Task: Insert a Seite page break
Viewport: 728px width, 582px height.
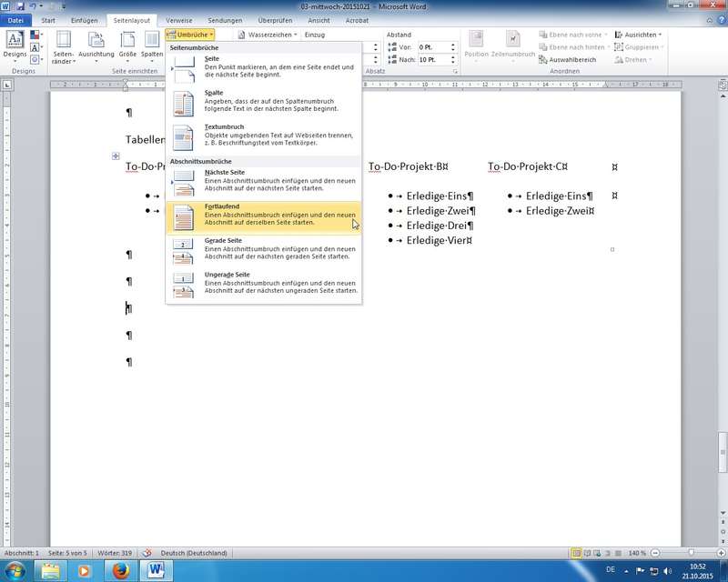Action: [x=263, y=70]
